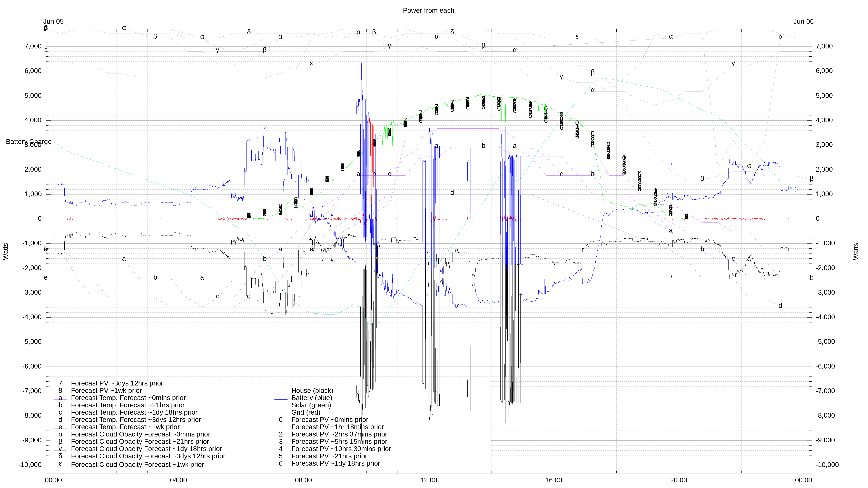Click the '08:00' x-axis tick label

click(303, 480)
